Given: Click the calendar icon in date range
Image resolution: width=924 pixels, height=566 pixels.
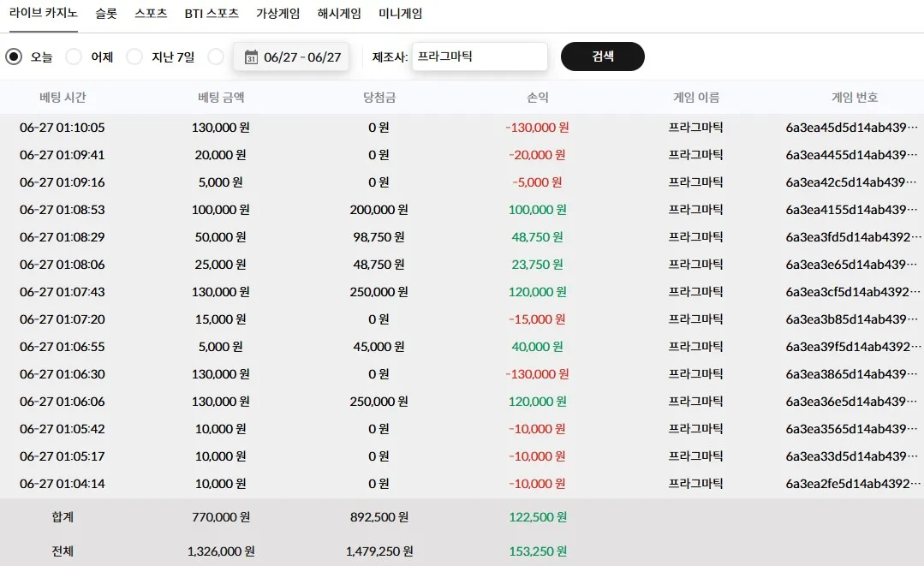Looking at the screenshot, I should pyautogui.click(x=251, y=57).
